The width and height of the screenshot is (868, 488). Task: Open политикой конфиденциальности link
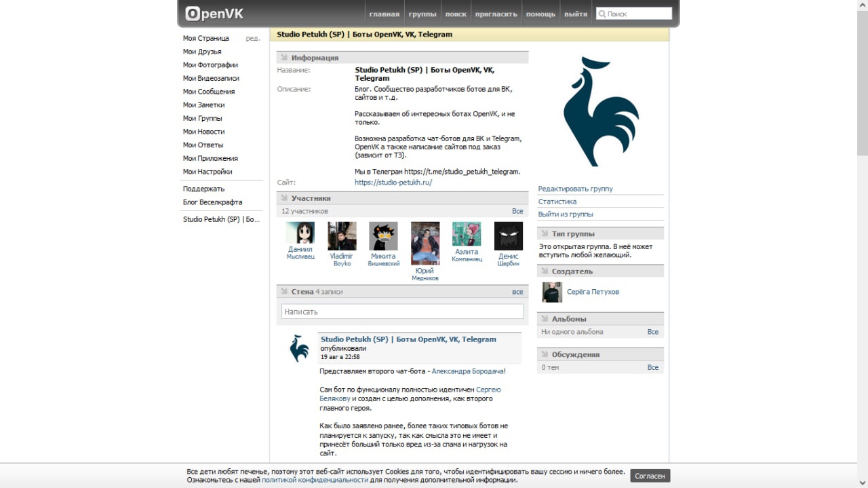click(315, 481)
